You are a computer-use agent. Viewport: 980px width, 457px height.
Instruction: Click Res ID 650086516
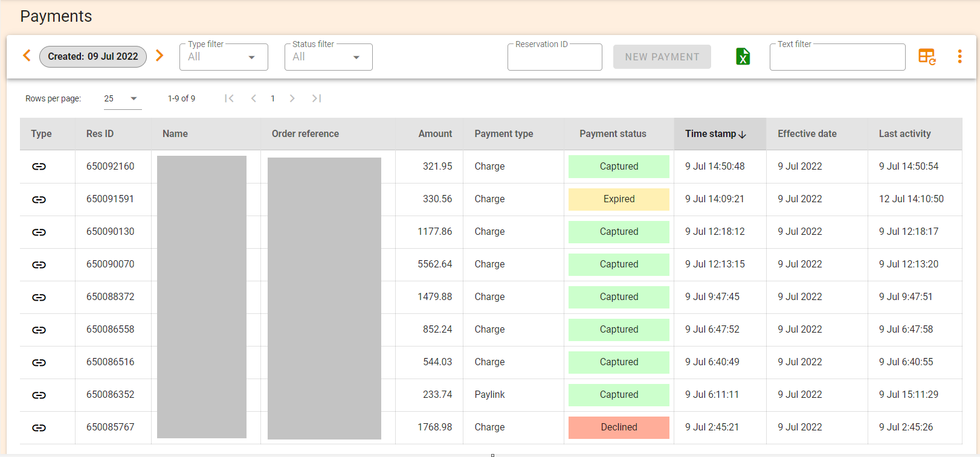pos(110,362)
